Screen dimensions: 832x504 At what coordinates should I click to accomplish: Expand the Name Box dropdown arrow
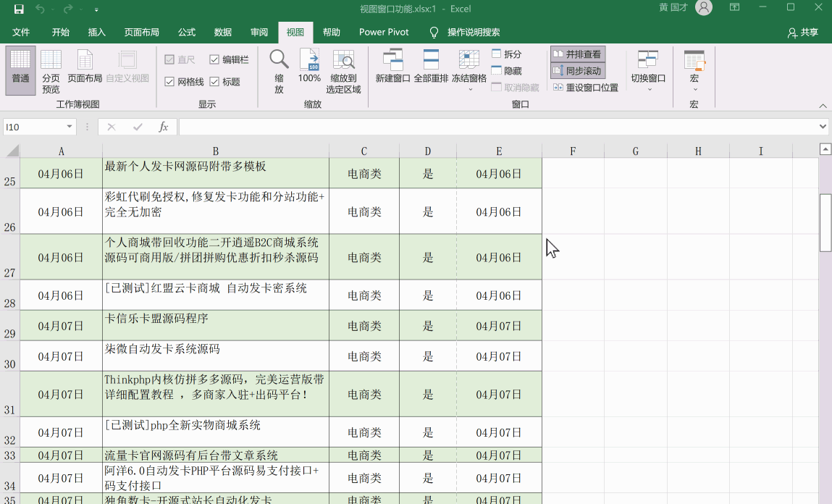click(x=70, y=127)
